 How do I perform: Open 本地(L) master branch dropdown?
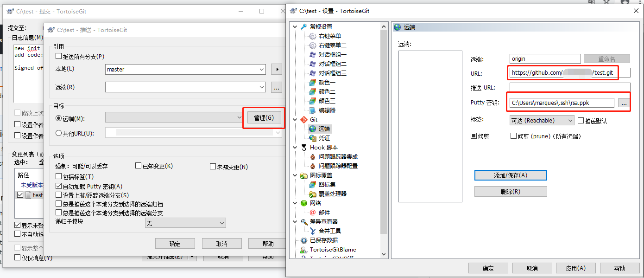[x=185, y=69]
